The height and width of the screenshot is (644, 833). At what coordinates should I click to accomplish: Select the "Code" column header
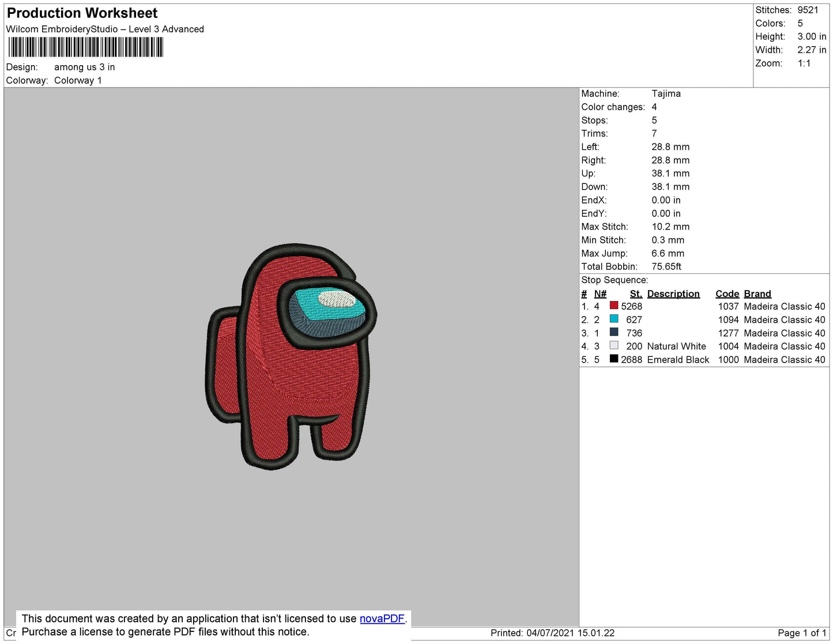click(x=728, y=294)
